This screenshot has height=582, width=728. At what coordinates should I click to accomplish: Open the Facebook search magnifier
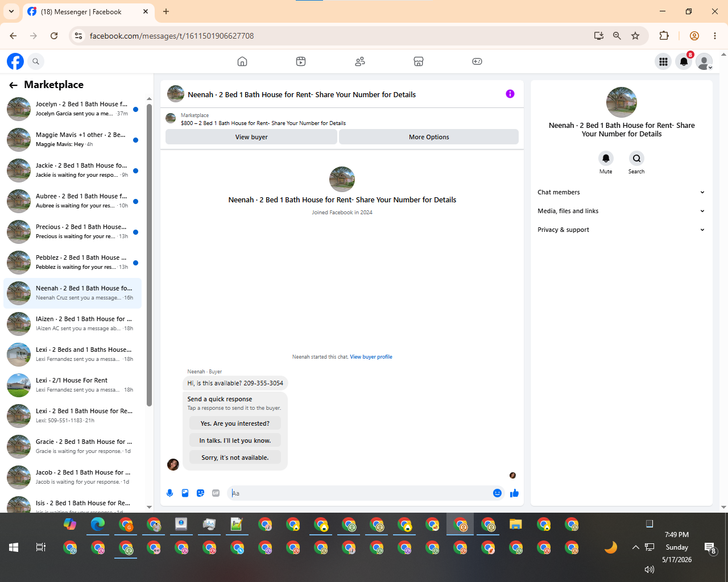(x=36, y=61)
